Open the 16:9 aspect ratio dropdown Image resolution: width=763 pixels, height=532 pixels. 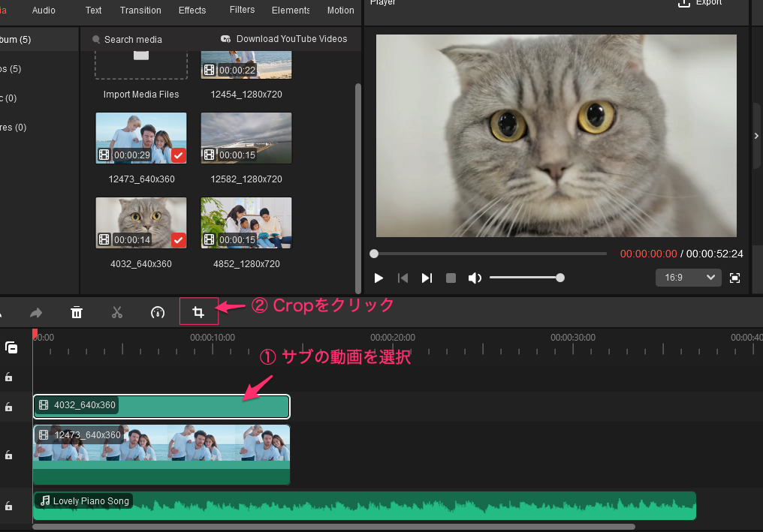click(688, 278)
